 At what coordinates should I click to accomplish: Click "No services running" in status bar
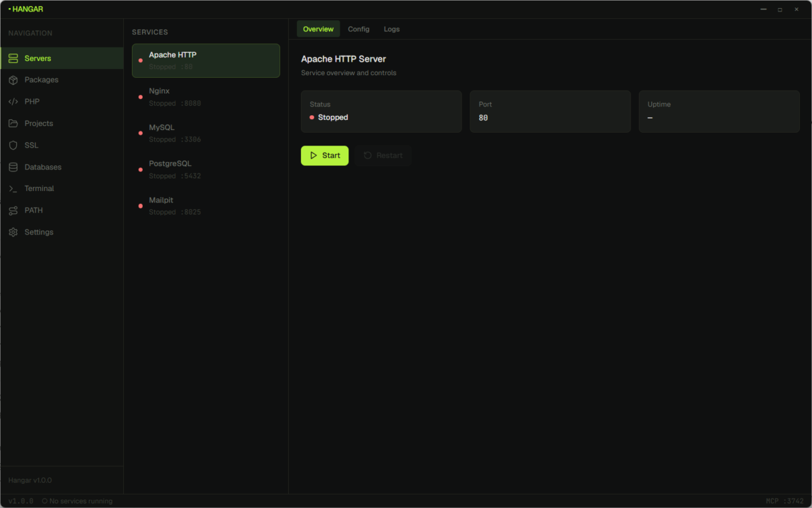81,501
